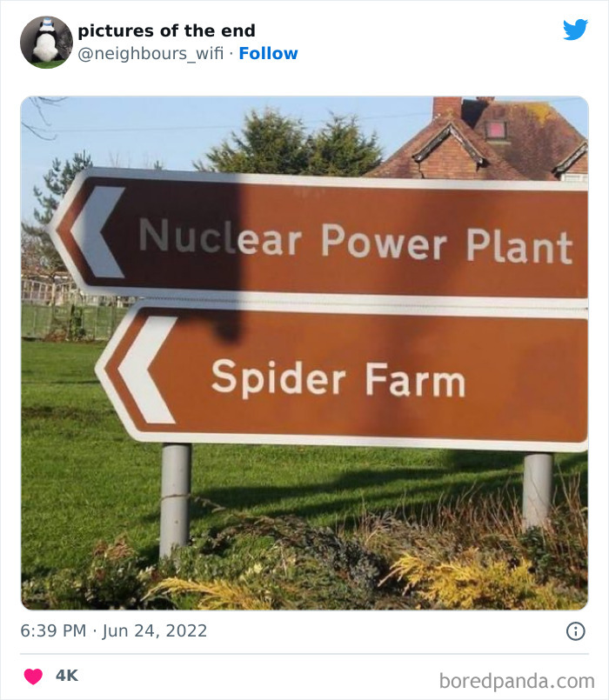
Task: Open the tweet info circle icon
Action: [575, 631]
